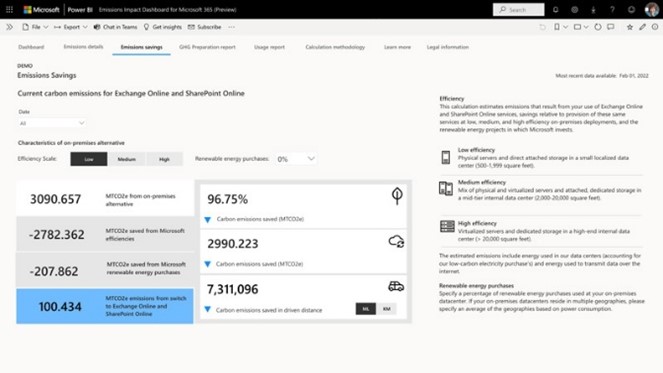Click Subscribe in the toolbar

pos(205,27)
